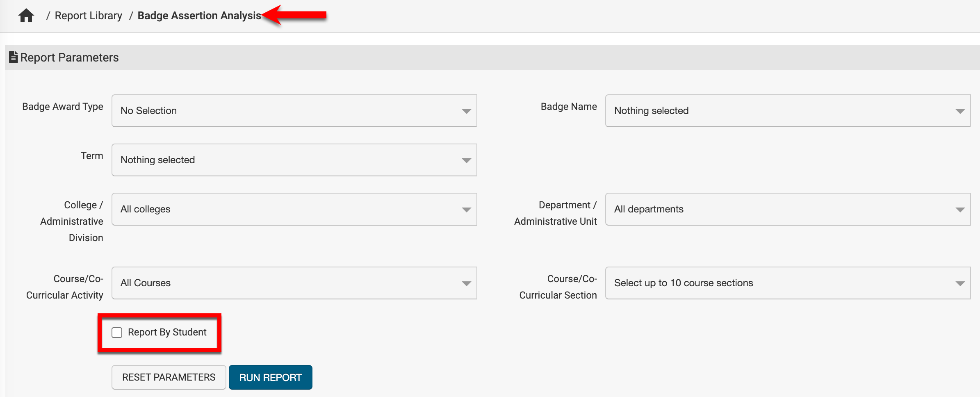
Task: Click the home icon in breadcrumb
Action: pos(26,16)
